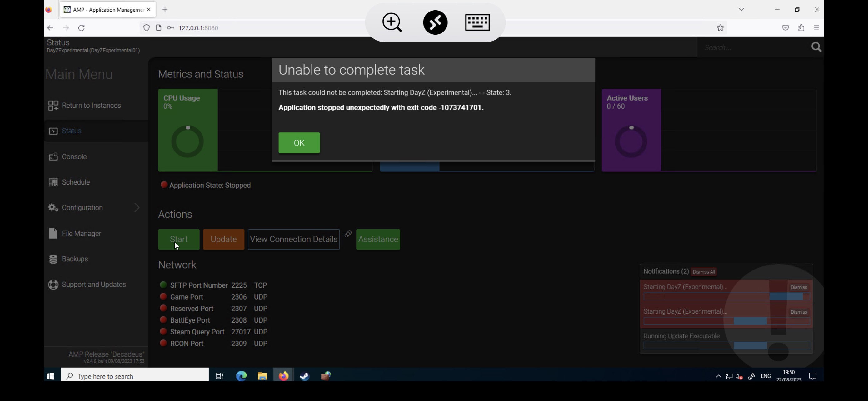Dismiss the first Starting DayZ notification
Viewport: 868px width, 401px height.
pyautogui.click(x=799, y=287)
